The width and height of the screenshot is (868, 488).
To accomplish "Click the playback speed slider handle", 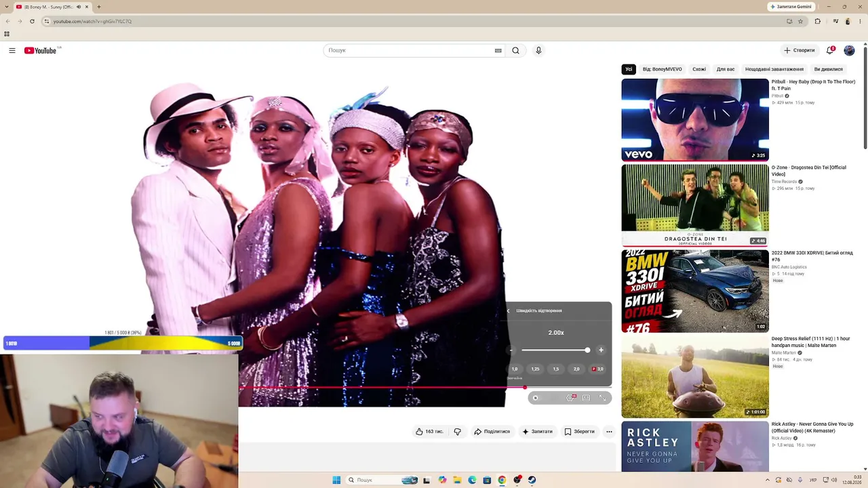I will (587, 350).
